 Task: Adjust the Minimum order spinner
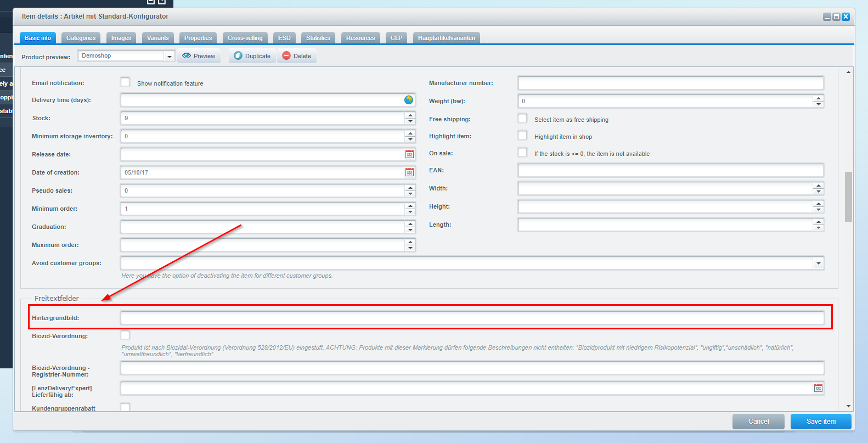tap(410, 209)
